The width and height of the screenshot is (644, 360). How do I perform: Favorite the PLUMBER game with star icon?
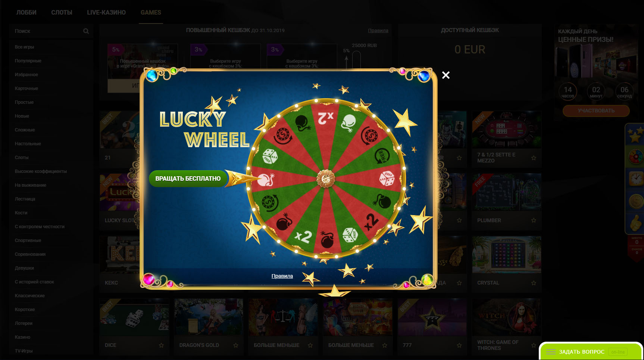tap(534, 220)
